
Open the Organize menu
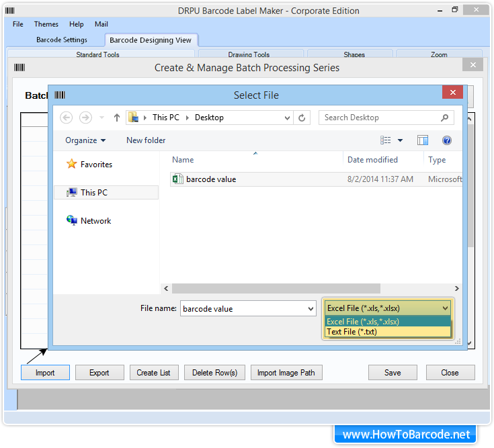pyautogui.click(x=85, y=140)
